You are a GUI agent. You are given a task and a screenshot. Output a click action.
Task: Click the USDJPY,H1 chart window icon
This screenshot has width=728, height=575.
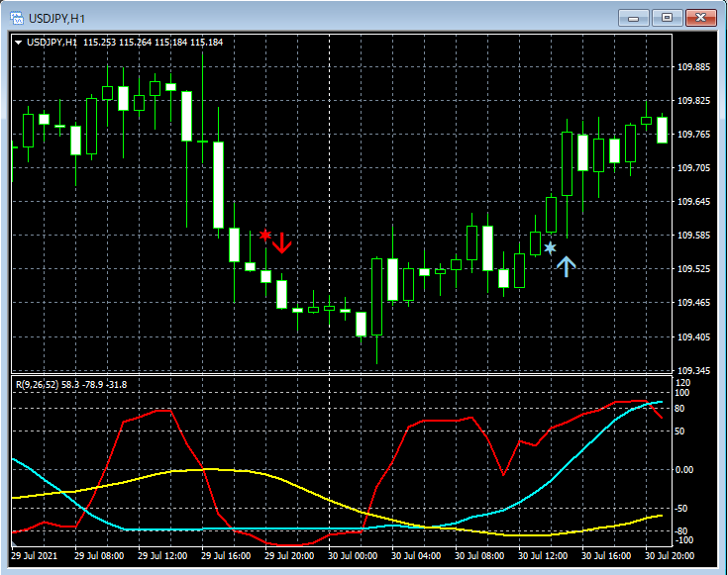(17, 19)
